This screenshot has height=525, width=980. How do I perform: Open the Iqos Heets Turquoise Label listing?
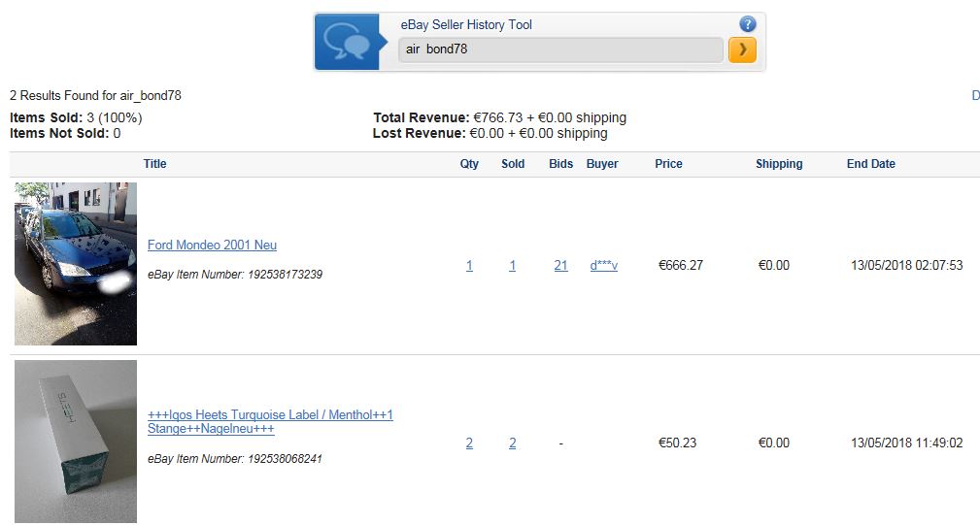pyautogui.click(x=270, y=421)
